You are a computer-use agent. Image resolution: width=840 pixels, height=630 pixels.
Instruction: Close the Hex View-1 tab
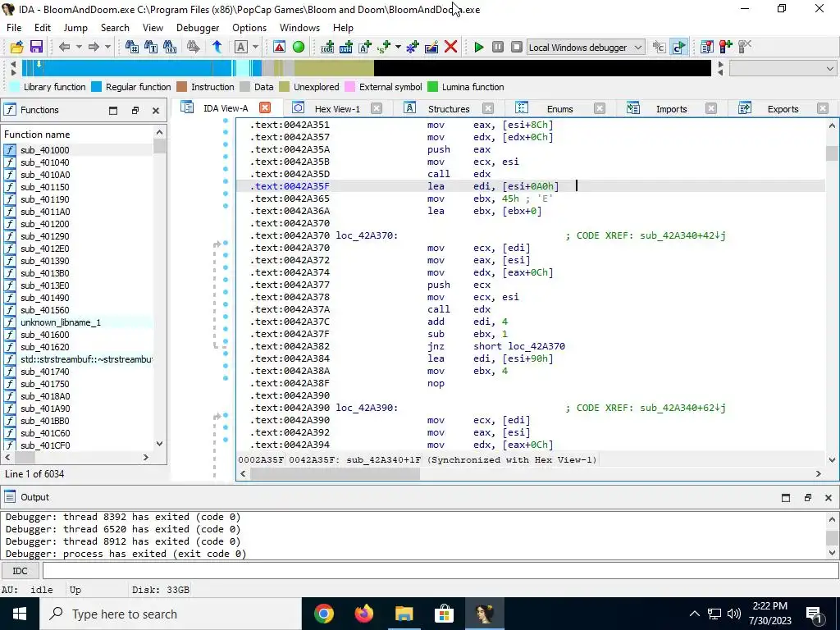coord(377,109)
